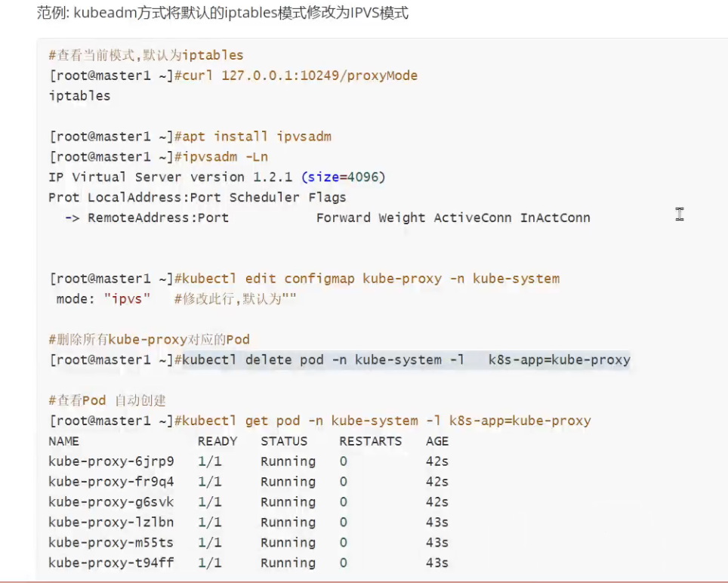Click the iptables output line

click(79, 96)
